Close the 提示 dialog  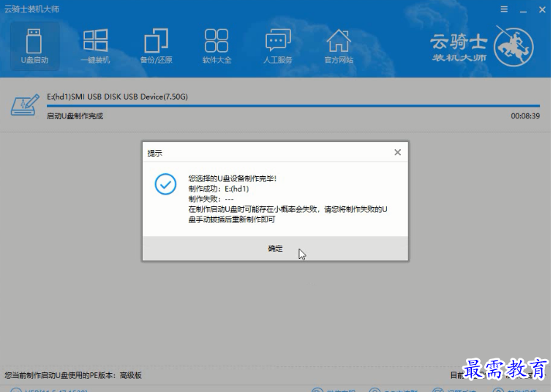[397, 152]
